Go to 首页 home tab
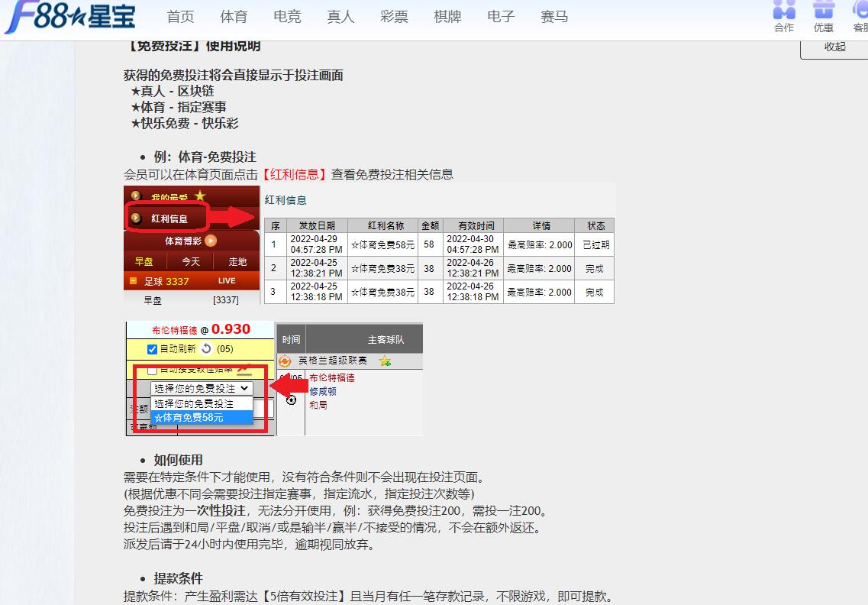The width and height of the screenshot is (868, 605). [180, 17]
